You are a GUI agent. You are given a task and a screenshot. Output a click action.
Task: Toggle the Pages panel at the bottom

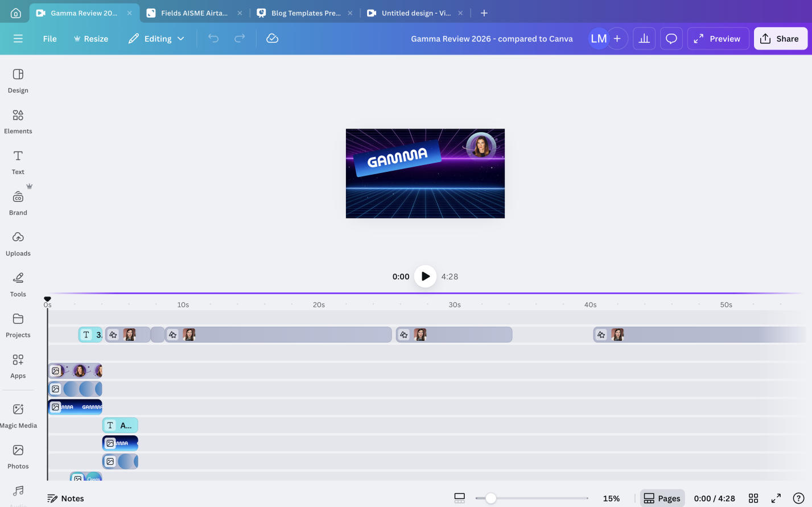coord(662,498)
